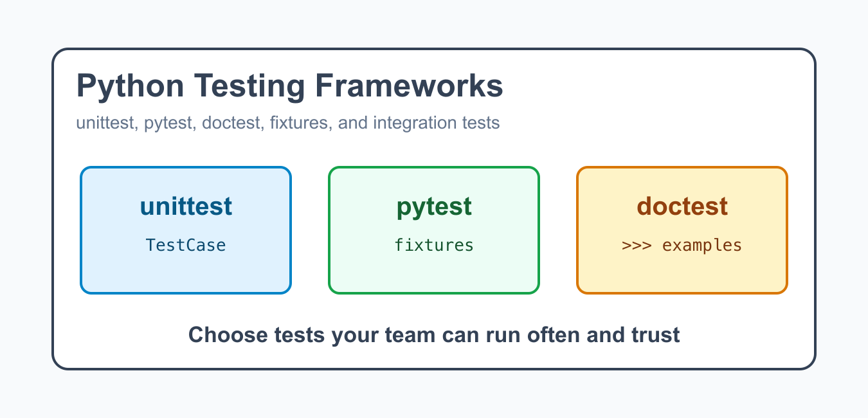Click the bold 'unittest' card heading

(186, 206)
